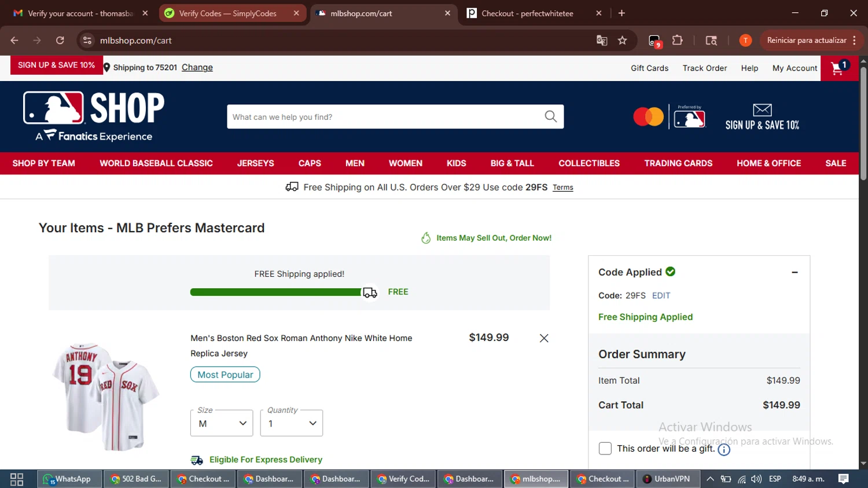Open World Baseball Classic menu
This screenshot has height=488, width=868.
point(156,163)
